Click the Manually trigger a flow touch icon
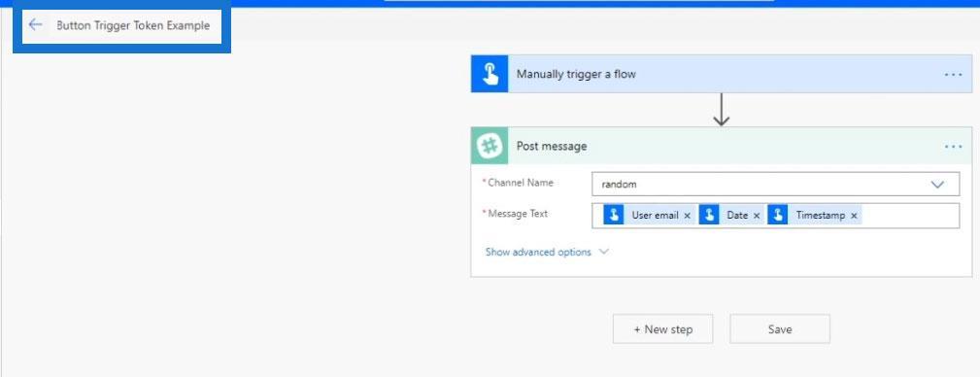 [x=490, y=74]
